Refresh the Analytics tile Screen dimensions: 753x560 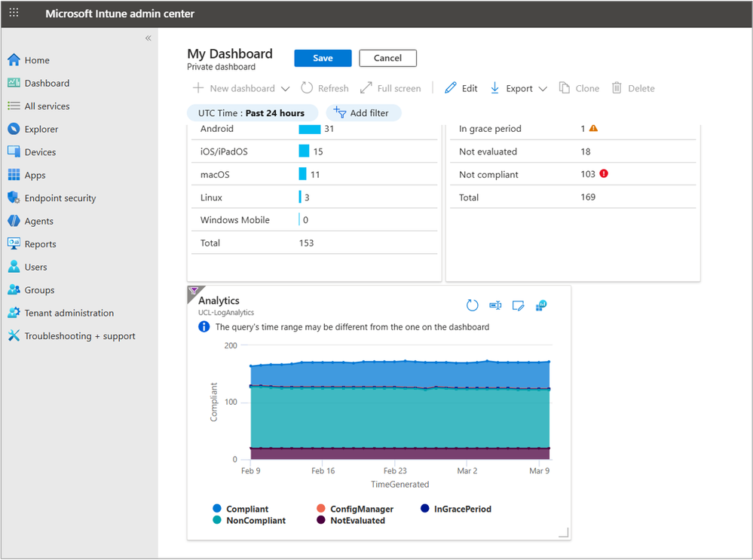[x=473, y=305]
